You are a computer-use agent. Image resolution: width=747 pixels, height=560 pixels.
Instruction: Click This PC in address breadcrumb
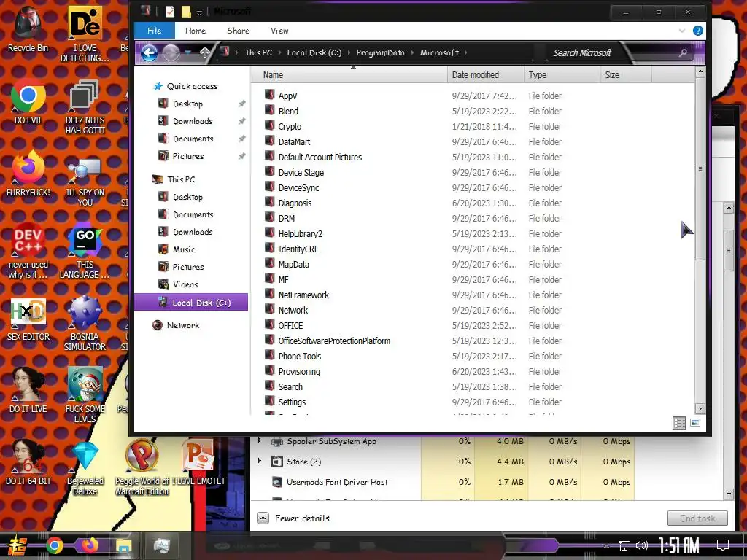258,52
